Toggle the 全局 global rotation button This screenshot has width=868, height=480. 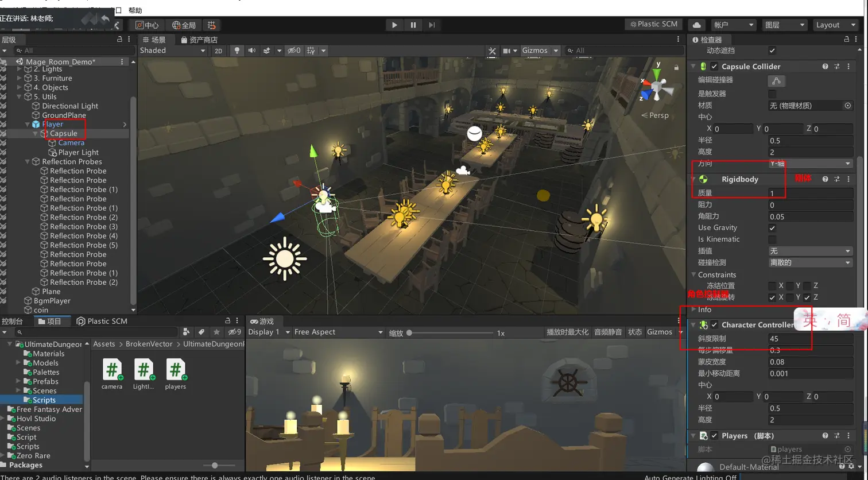click(x=184, y=25)
